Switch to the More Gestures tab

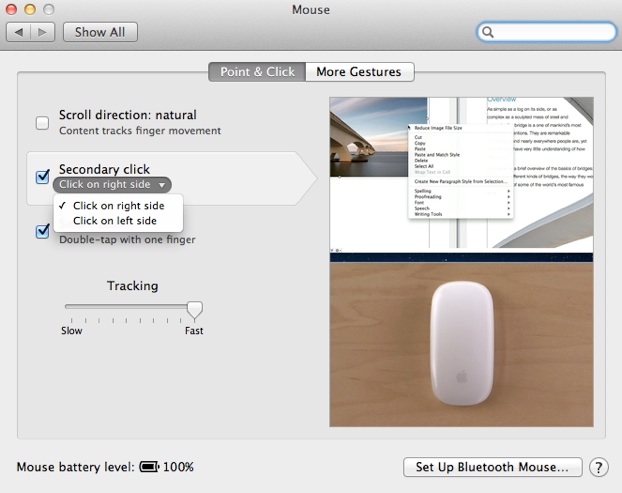click(358, 72)
